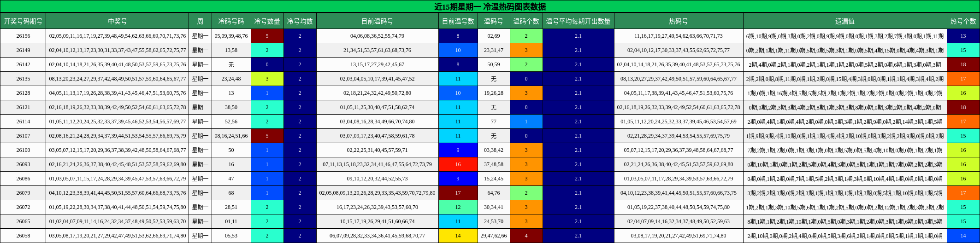This screenshot has height=243, width=980.
Task: Select warm code cell 77 in row 26114
Action: [x=494, y=121]
